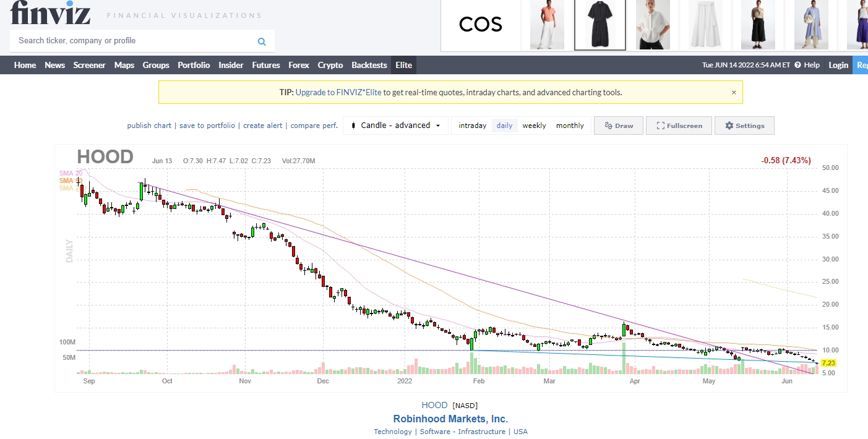The height and width of the screenshot is (439, 868).
Task: Click the SMA 20 legend label
Action: click(x=71, y=173)
